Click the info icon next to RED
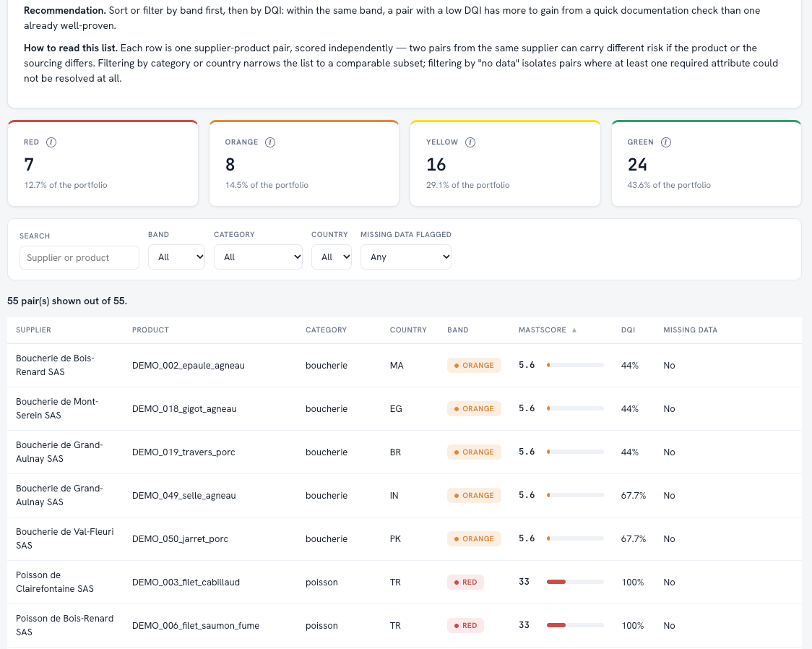The image size is (812, 649). pyautogui.click(x=51, y=142)
